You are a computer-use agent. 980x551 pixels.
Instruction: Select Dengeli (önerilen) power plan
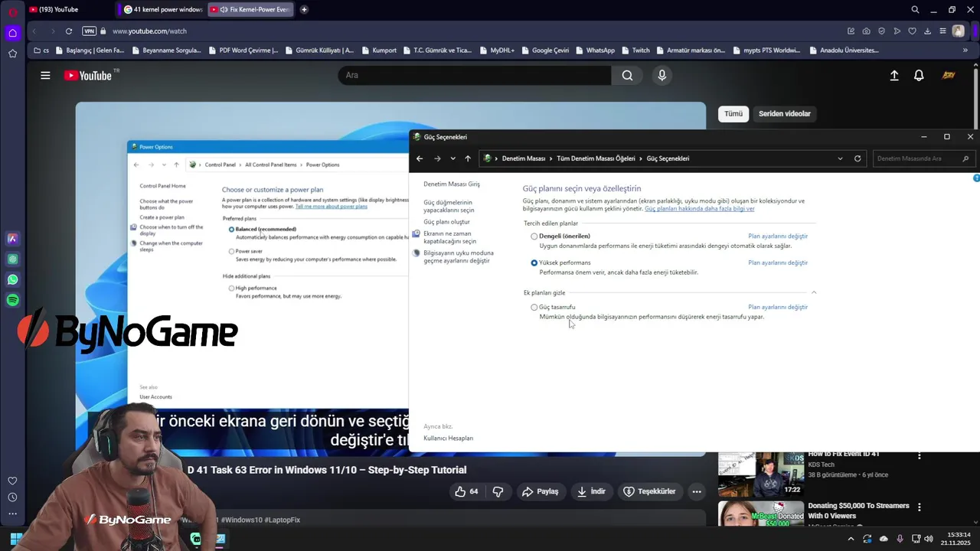point(534,236)
